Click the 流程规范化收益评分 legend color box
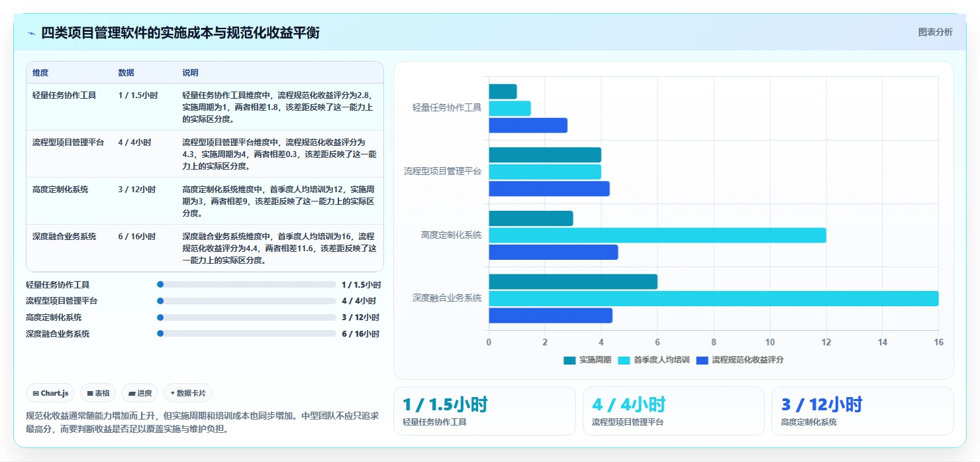The width and height of the screenshot is (980, 462). [x=702, y=360]
